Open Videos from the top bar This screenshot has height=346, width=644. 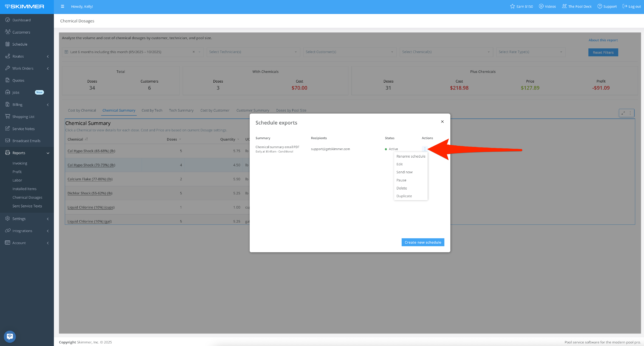pyautogui.click(x=547, y=6)
